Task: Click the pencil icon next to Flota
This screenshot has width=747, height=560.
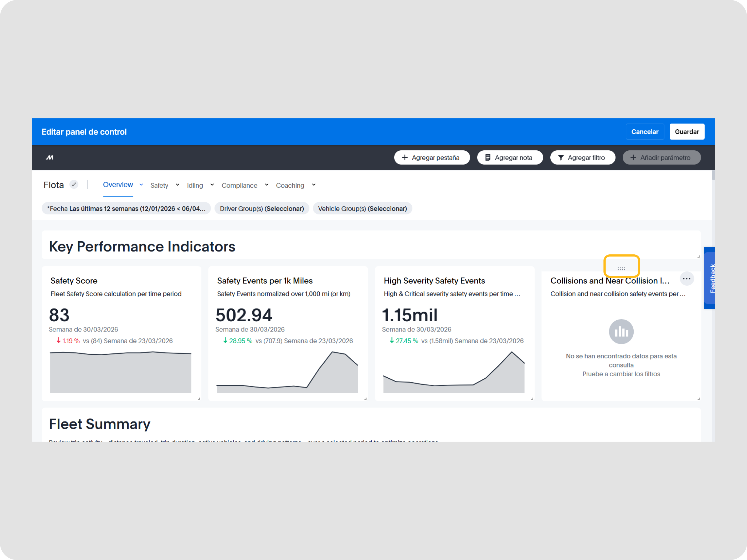Action: (x=74, y=184)
